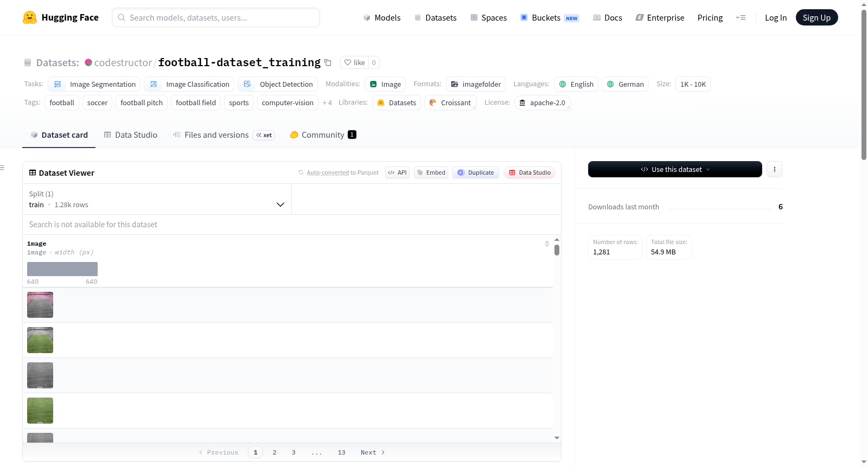Click the like count number
The width and height of the screenshot is (868, 467).
coord(374,62)
